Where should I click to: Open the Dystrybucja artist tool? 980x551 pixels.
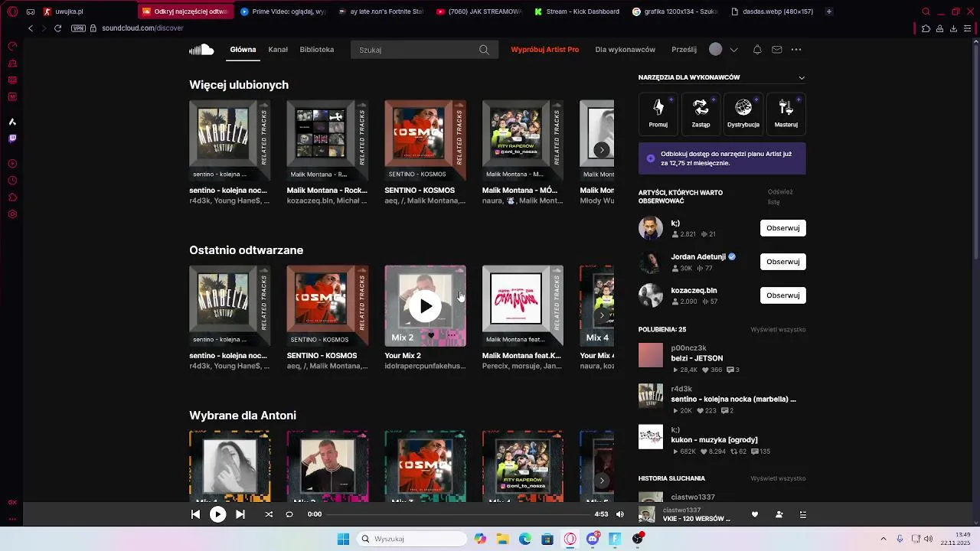coord(743,113)
